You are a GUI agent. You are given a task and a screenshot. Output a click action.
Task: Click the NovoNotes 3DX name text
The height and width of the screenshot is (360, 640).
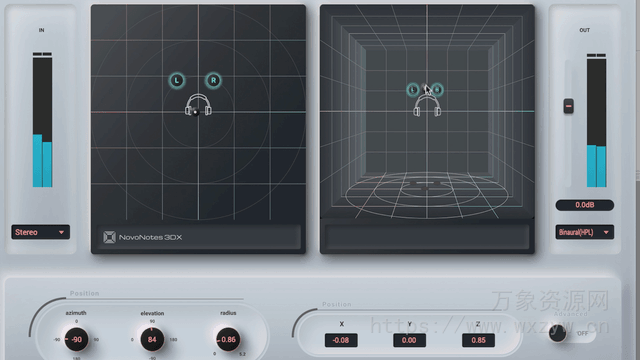pyautogui.click(x=150, y=237)
